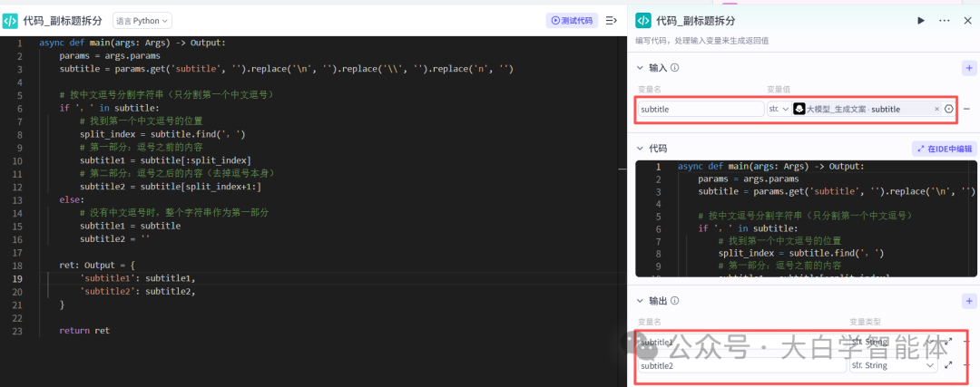Click the code preview in the right panel
The width and height of the screenshot is (980, 387).
pos(806,218)
